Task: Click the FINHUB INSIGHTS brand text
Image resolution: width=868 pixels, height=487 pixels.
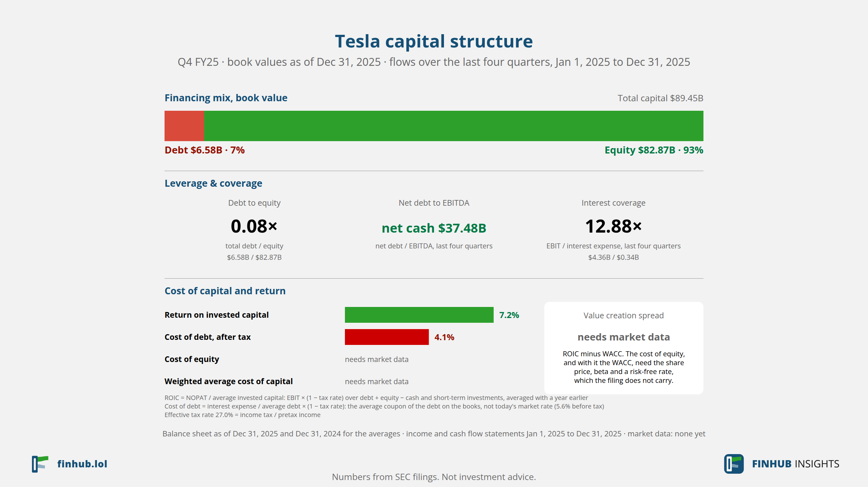Action: [796, 464]
